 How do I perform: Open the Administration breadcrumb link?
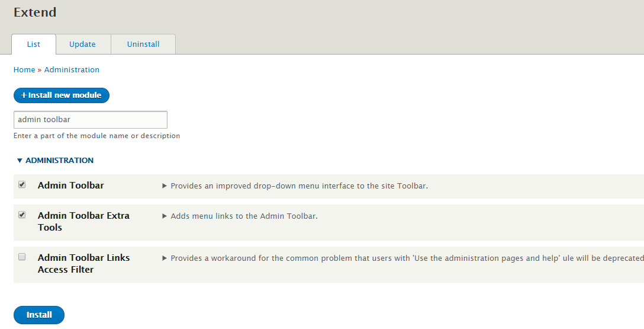(72, 69)
